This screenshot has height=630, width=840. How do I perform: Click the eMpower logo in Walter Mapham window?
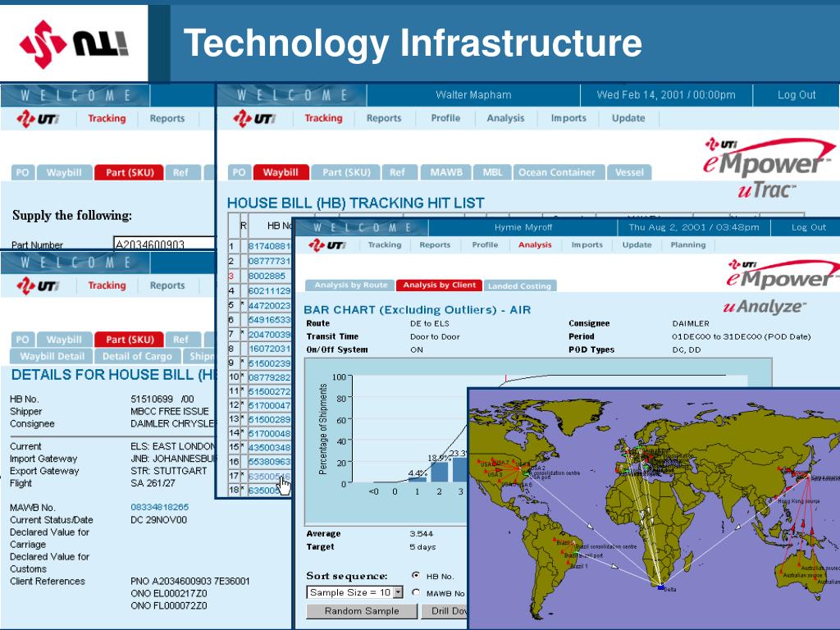tap(769, 158)
